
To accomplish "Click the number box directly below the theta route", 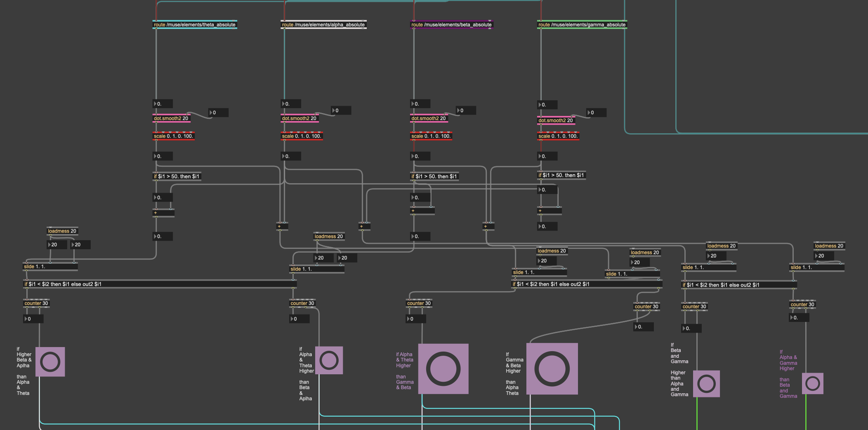I will (163, 104).
